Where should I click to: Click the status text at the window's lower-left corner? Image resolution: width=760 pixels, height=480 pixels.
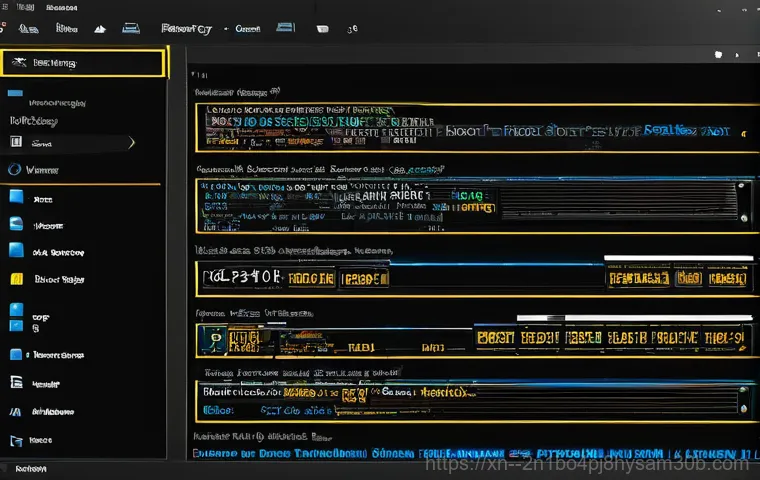tap(30, 468)
